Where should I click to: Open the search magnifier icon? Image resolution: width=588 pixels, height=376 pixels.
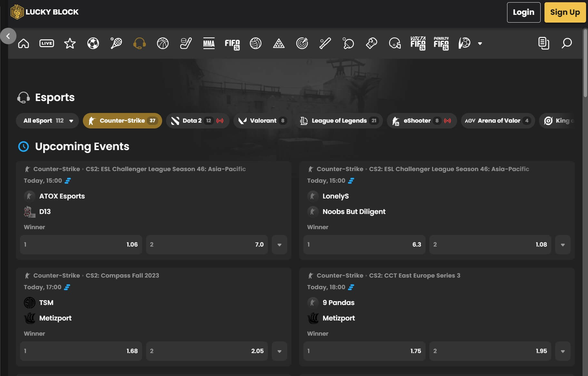tap(567, 43)
